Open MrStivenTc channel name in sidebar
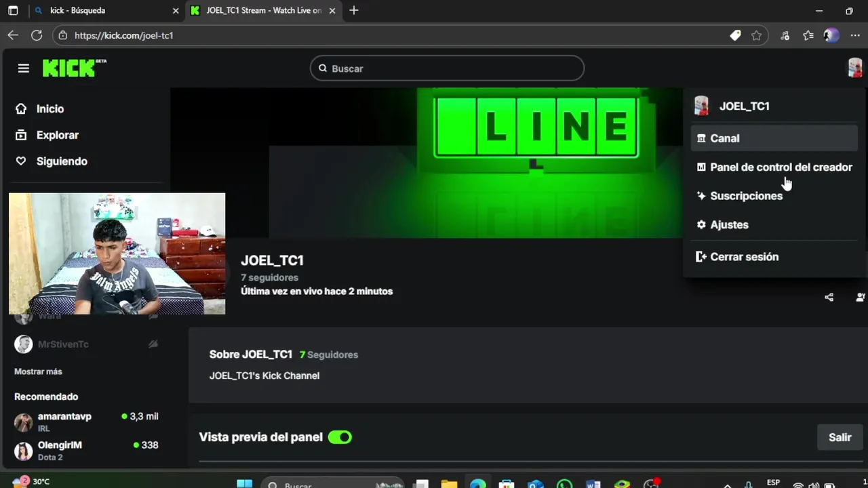 coord(63,344)
